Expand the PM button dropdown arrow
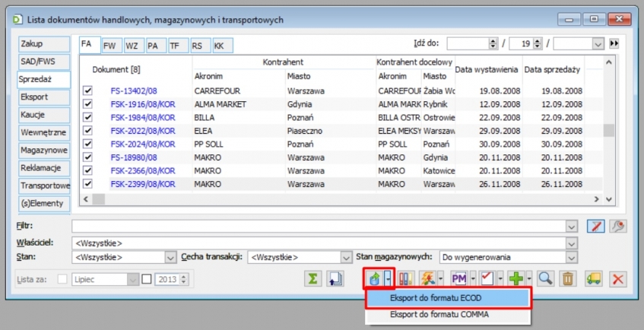644x330 pixels. click(472, 279)
